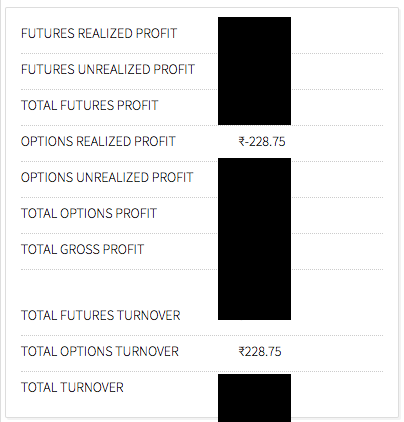Image resolution: width=404 pixels, height=422 pixels.
Task: Click the ₹-228.75 options realized value
Action: (x=262, y=142)
